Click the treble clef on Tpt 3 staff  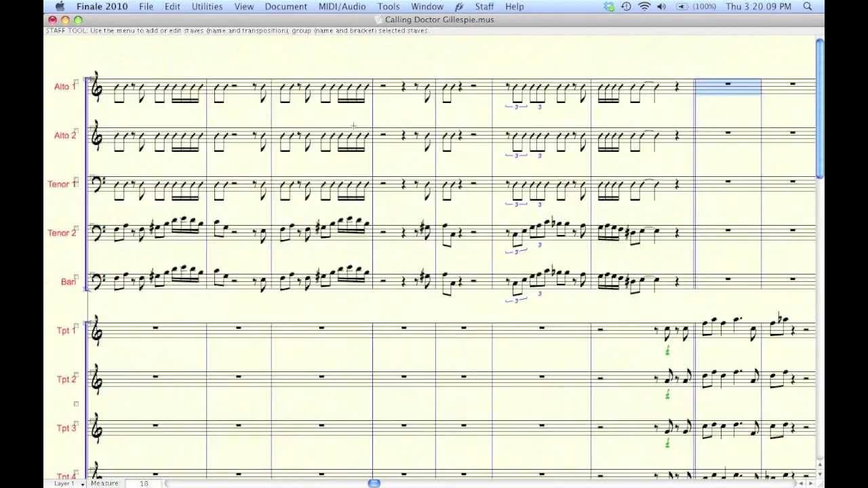point(97,429)
